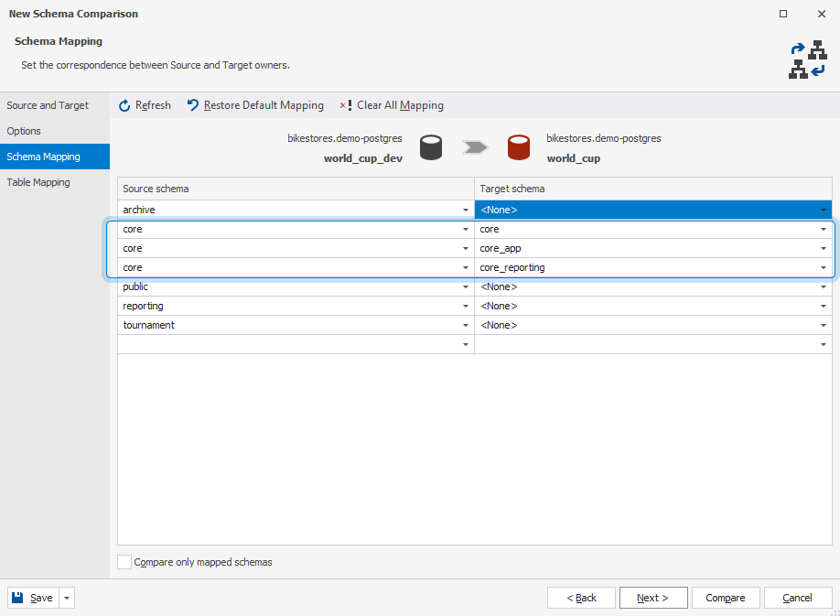Click the core_app target cell
This screenshot has width=840, height=616.
(653, 249)
